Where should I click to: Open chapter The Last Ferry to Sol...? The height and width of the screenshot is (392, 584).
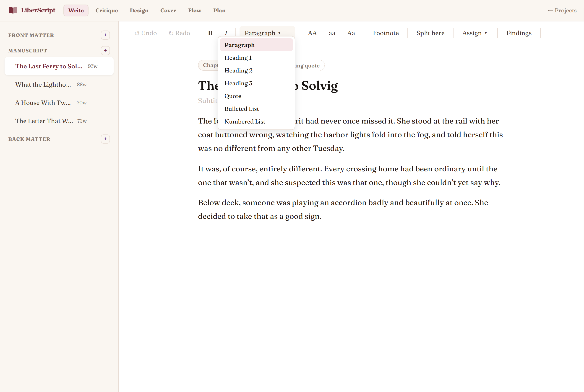point(59,66)
